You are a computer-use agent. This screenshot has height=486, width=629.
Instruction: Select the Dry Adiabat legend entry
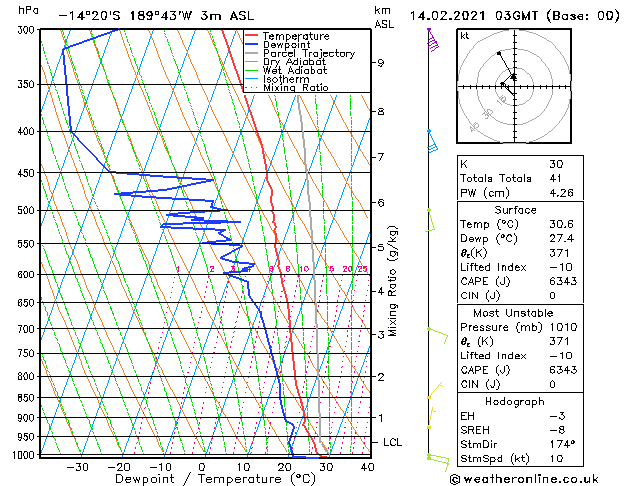285,62
